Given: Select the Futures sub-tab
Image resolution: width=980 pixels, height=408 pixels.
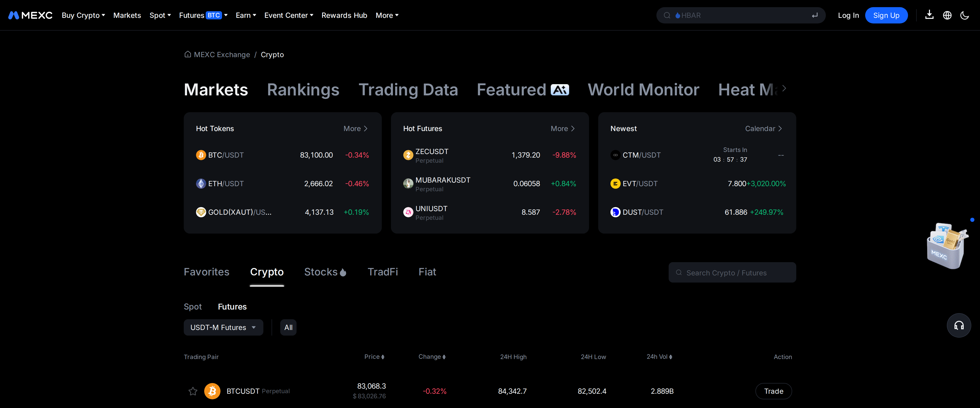Looking at the screenshot, I should (232, 307).
